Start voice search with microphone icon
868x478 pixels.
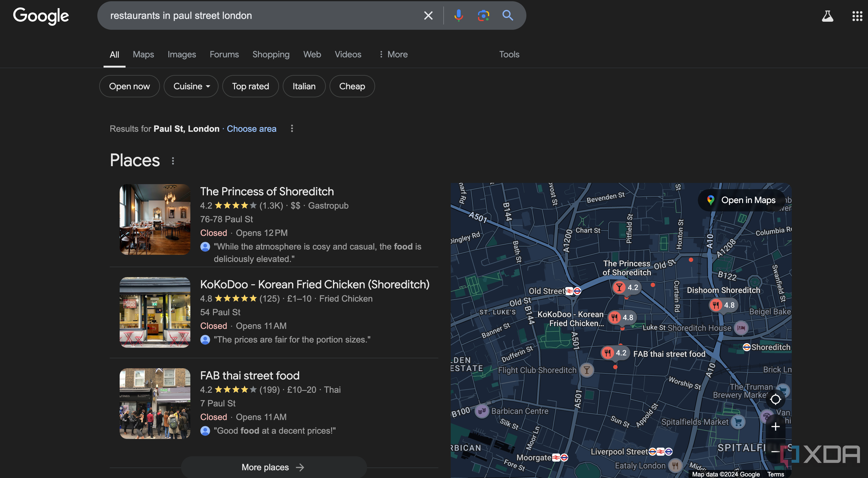(458, 15)
